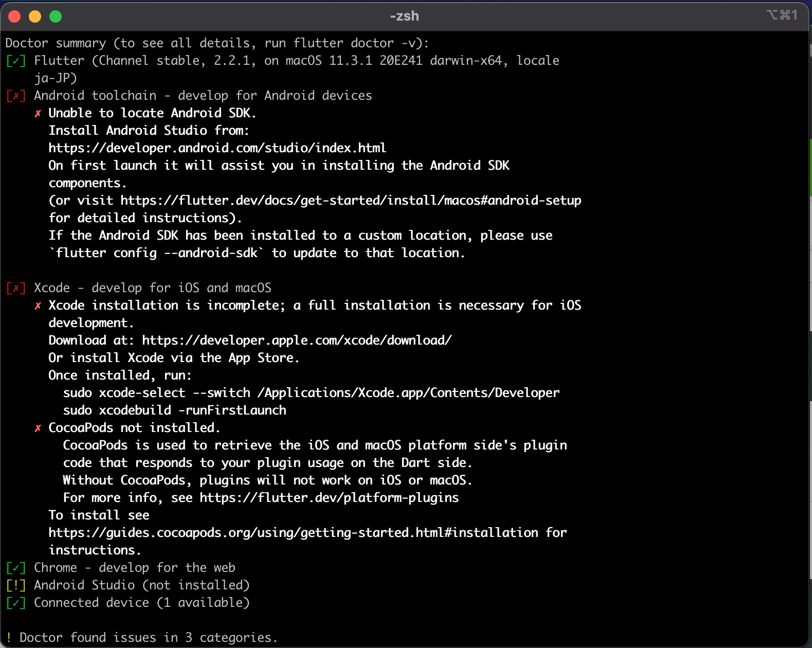Click 'Connected device (1 available)' text

tap(142, 603)
